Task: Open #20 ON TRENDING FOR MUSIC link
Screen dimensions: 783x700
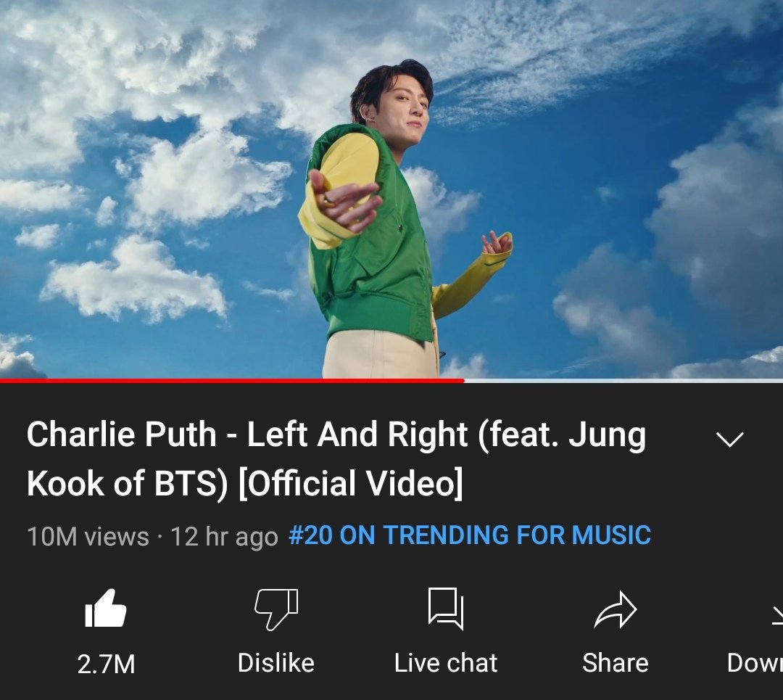Action: pos(470,535)
